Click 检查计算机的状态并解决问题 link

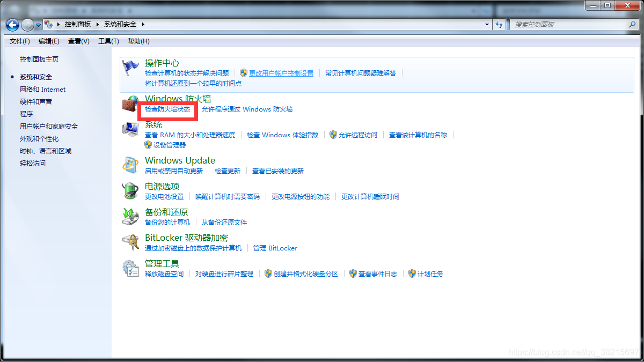[187, 73]
